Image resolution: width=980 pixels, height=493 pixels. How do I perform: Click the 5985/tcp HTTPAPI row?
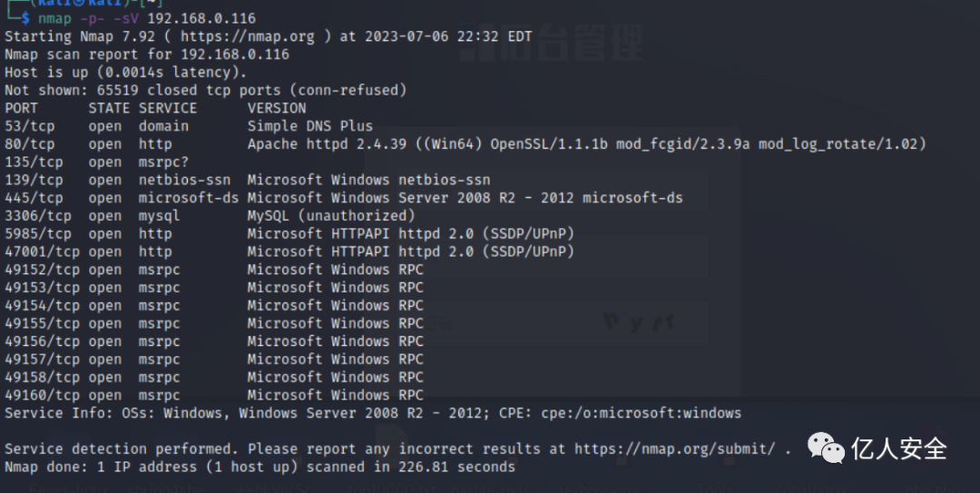pyautogui.click(x=289, y=234)
